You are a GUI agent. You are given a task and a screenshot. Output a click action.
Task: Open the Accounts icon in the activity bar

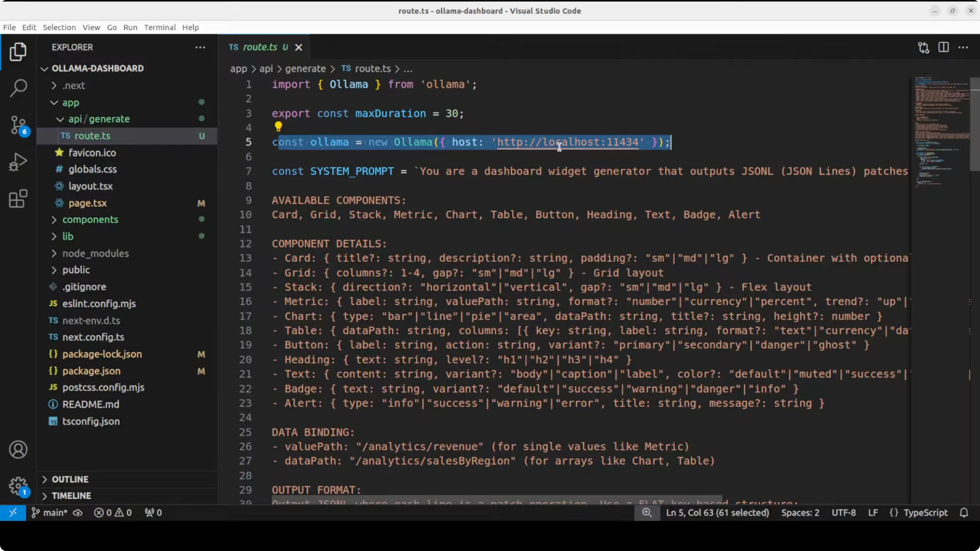pos(18,450)
